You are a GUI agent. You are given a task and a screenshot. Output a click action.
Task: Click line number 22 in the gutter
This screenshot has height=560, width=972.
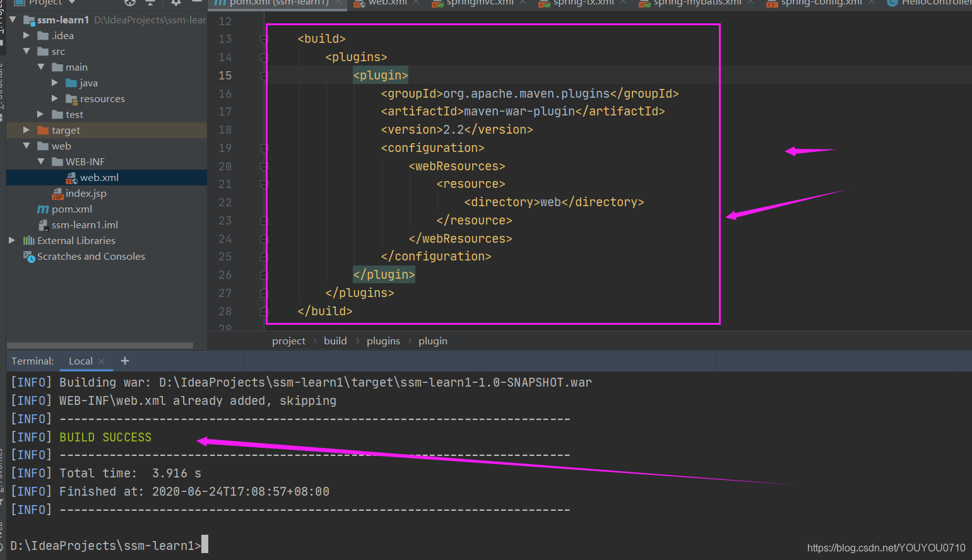225,202
